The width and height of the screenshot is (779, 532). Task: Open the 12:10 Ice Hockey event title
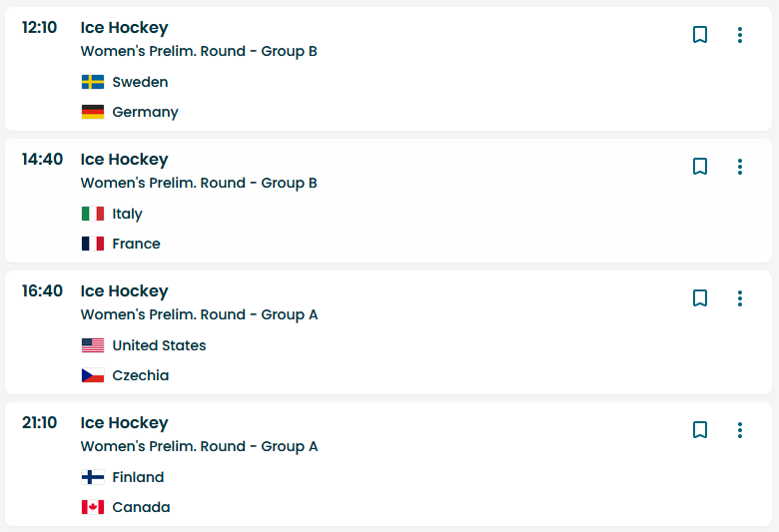[124, 28]
